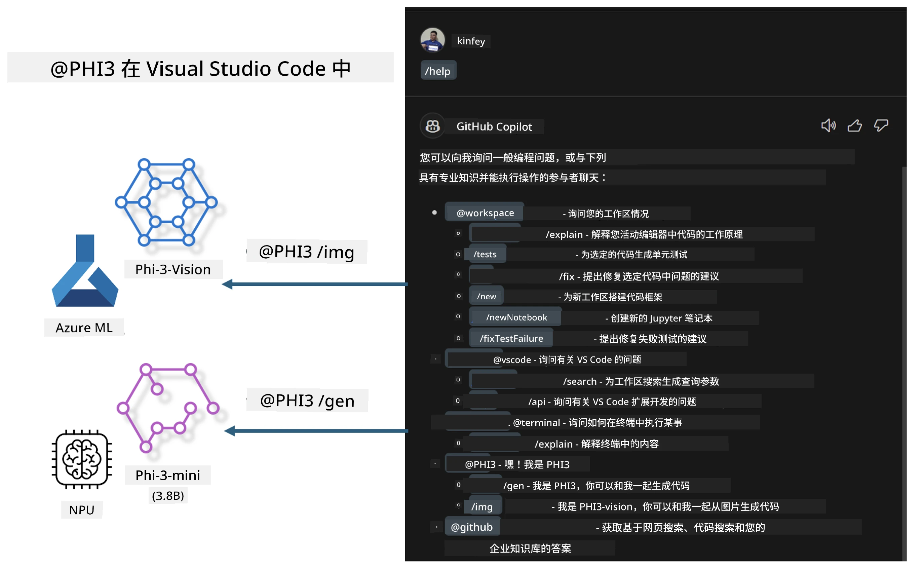Viewport: 924px width, 569px height.
Task: Click the GitHub Copilot logo icon
Action: tap(432, 126)
